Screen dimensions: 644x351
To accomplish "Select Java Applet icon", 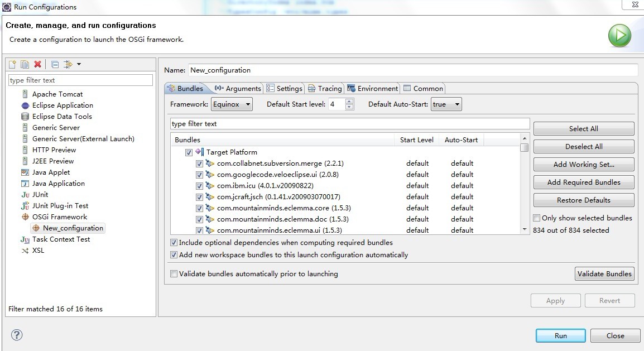I will coord(25,172).
